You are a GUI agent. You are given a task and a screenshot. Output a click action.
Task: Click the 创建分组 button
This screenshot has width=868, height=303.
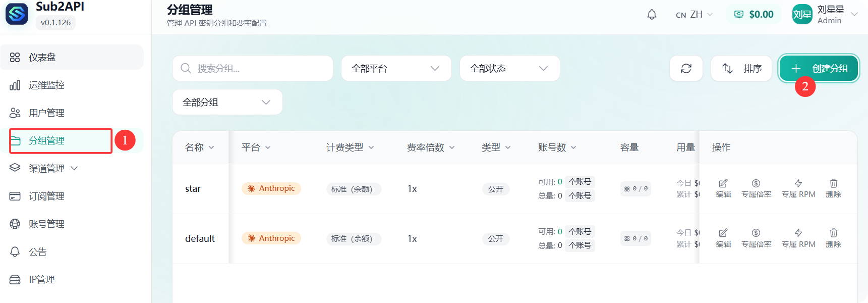click(819, 68)
